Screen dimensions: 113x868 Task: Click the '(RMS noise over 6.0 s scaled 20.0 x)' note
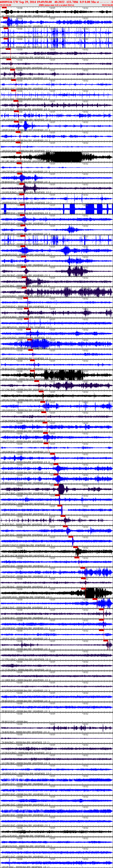(56, 5)
